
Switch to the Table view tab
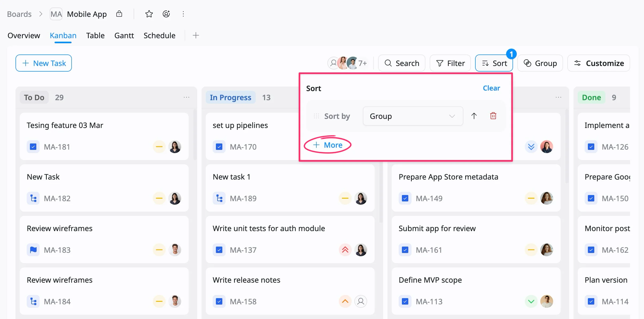[x=95, y=35]
